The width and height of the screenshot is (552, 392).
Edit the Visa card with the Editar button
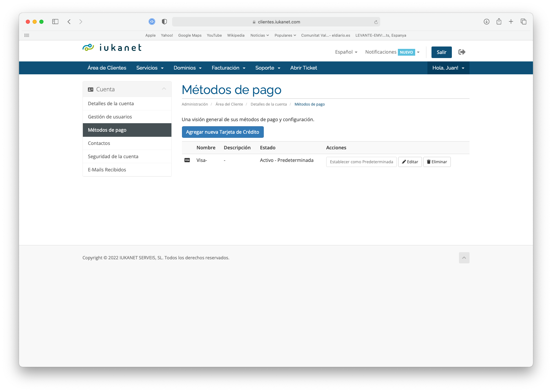(x=410, y=162)
